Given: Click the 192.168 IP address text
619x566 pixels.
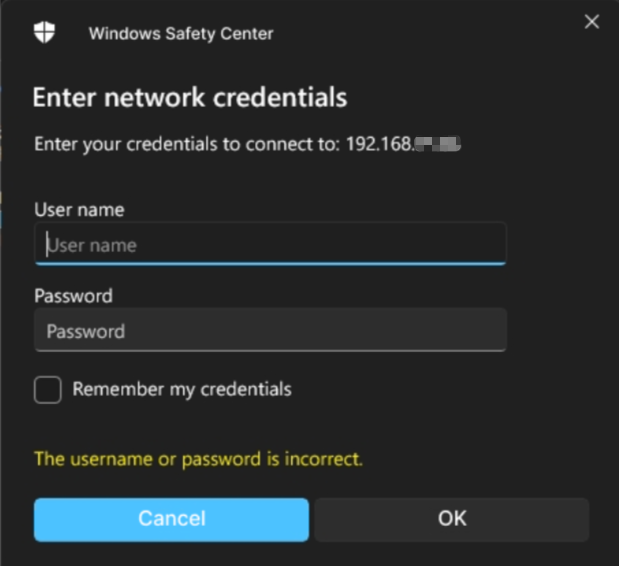Looking at the screenshot, I should coord(379,144).
